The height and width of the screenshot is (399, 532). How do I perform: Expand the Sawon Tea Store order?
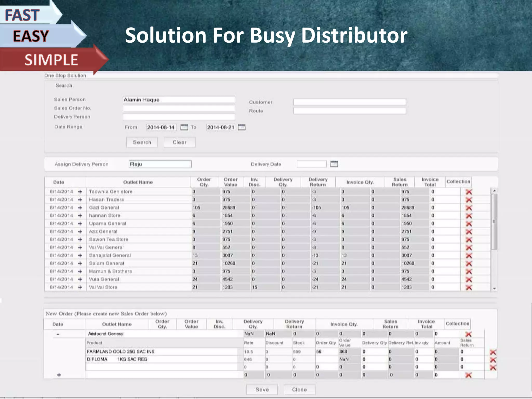pyautogui.click(x=80, y=240)
